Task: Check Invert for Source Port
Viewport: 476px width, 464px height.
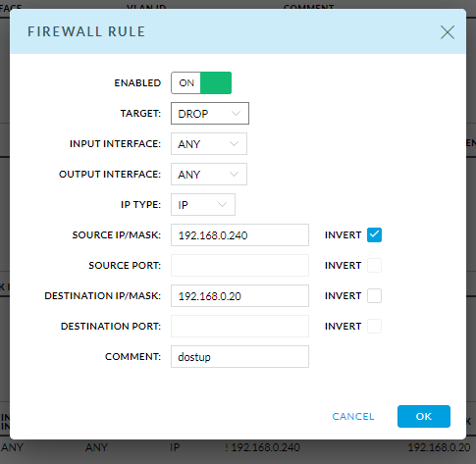Action: point(374,265)
